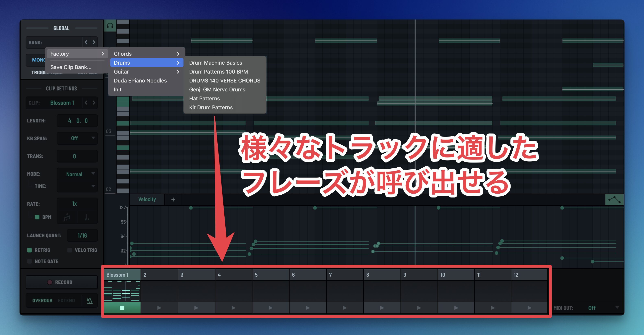Image resolution: width=644 pixels, height=335 pixels.
Task: Toggle OVERDUB mode
Action: pyautogui.click(x=42, y=300)
